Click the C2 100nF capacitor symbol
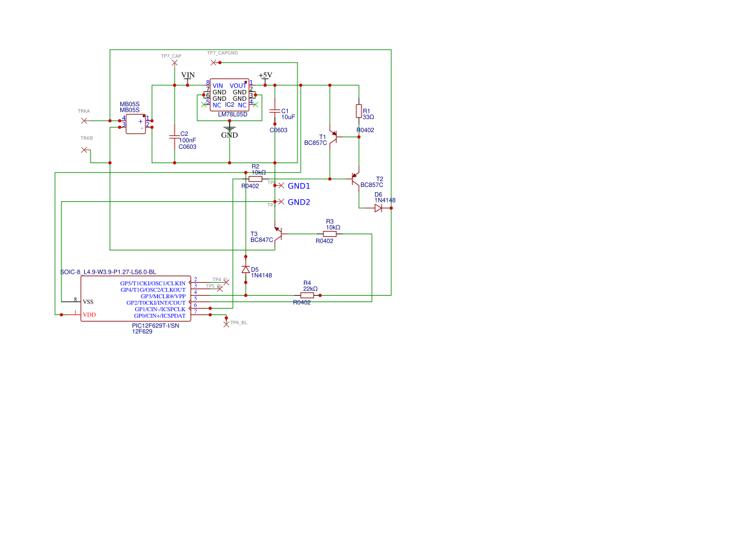756x535 pixels. [x=175, y=137]
